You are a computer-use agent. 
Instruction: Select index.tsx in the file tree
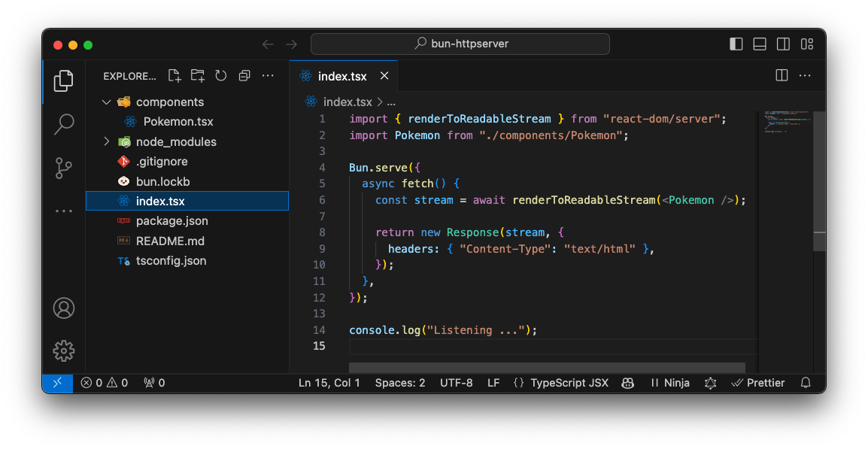click(x=187, y=201)
